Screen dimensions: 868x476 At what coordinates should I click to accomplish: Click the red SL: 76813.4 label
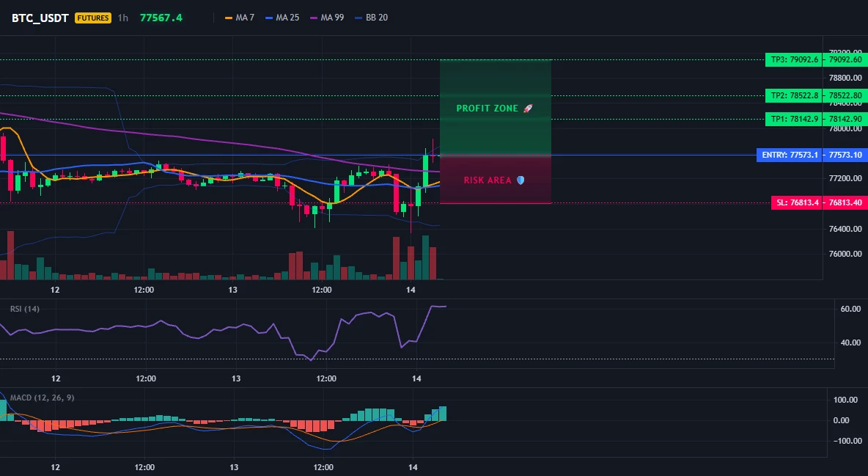(797, 202)
